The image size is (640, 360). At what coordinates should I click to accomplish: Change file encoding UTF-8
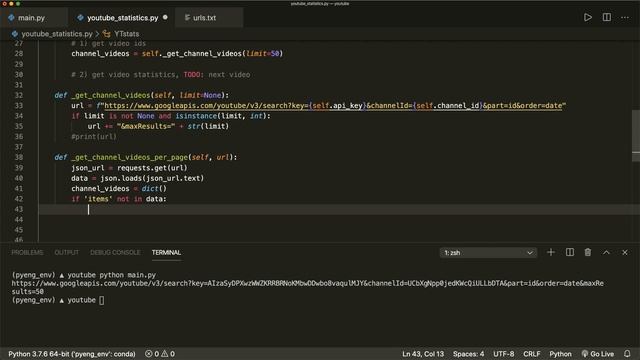[x=504, y=353]
